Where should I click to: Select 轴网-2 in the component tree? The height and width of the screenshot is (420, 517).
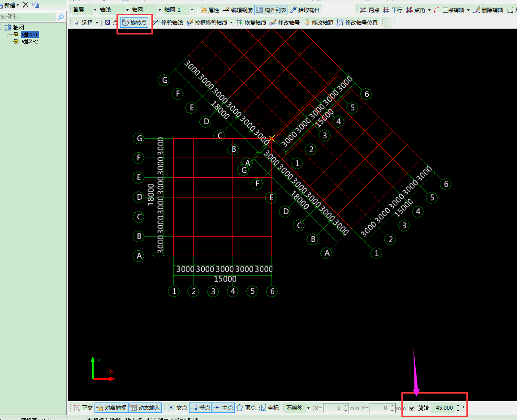pos(30,42)
